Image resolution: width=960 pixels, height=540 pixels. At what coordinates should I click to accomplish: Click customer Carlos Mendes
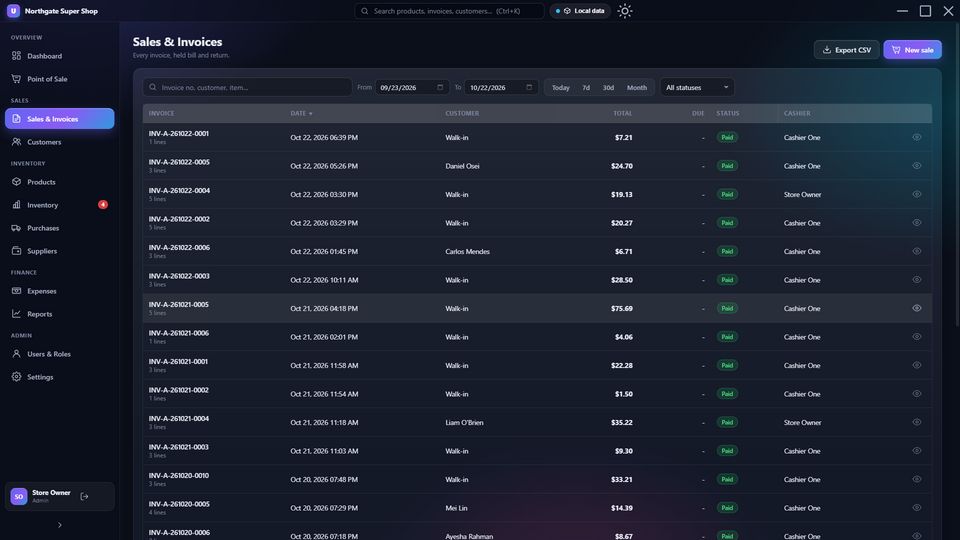pyautogui.click(x=467, y=251)
